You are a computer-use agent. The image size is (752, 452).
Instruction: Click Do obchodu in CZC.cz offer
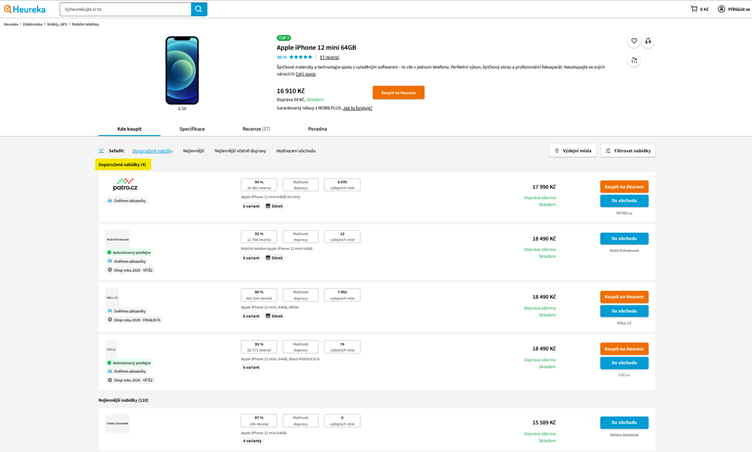(x=624, y=363)
